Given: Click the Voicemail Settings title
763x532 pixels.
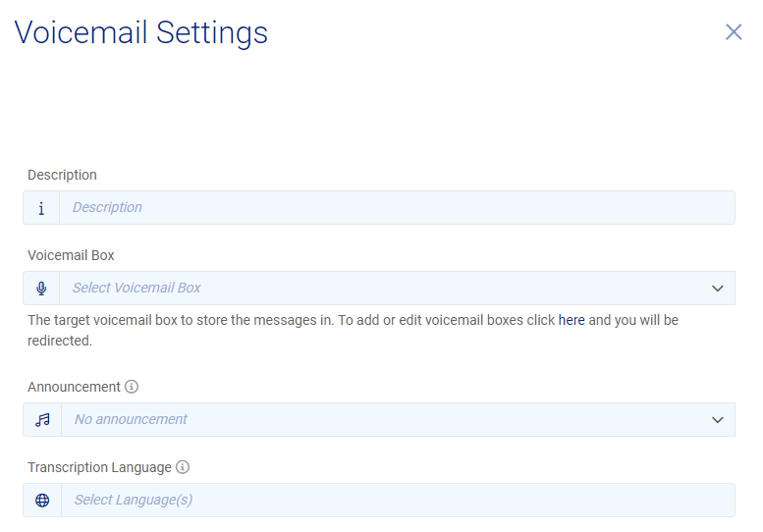Looking at the screenshot, I should 141,32.
